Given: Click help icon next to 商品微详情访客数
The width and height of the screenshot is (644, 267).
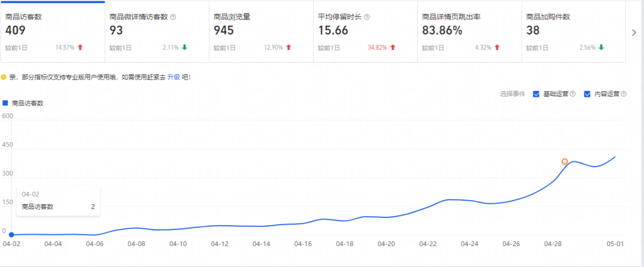Looking at the screenshot, I should pos(173,17).
